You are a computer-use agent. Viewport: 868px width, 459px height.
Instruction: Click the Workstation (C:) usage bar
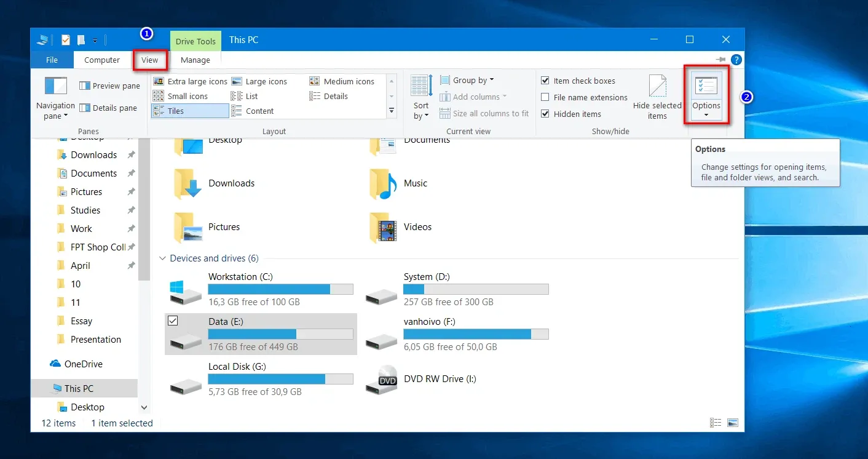[x=280, y=289]
